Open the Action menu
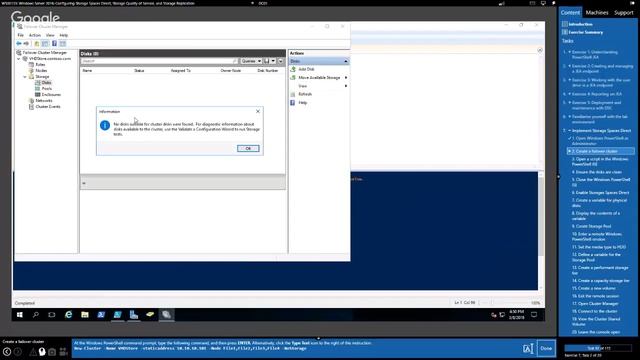Image resolution: width=640 pixels, height=360 pixels. coord(35,36)
